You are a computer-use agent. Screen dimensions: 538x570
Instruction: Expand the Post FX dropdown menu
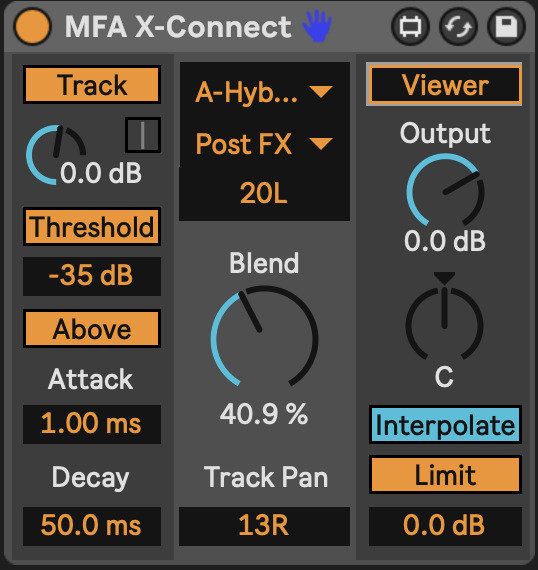click(264, 144)
